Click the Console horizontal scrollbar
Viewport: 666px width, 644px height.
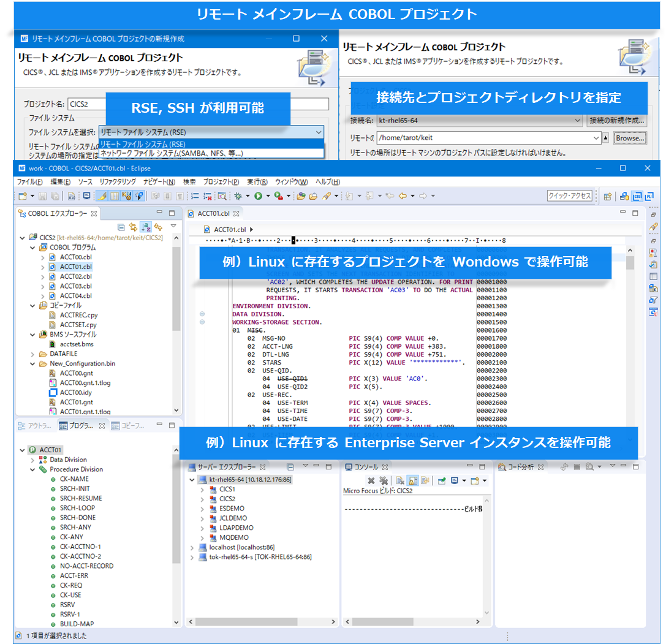click(x=413, y=622)
